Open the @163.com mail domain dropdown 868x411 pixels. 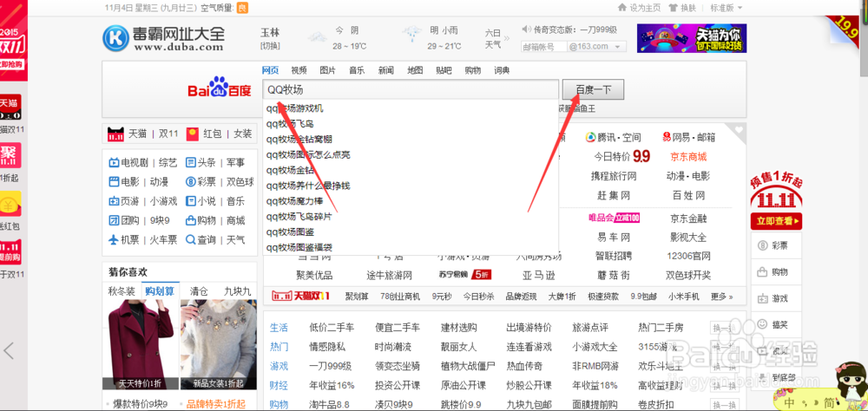coord(597,47)
